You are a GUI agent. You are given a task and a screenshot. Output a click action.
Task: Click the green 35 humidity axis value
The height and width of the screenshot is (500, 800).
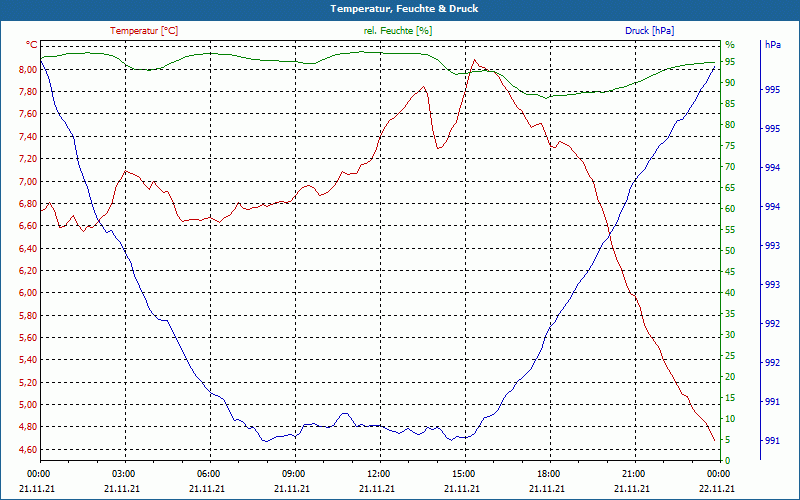coord(730,314)
